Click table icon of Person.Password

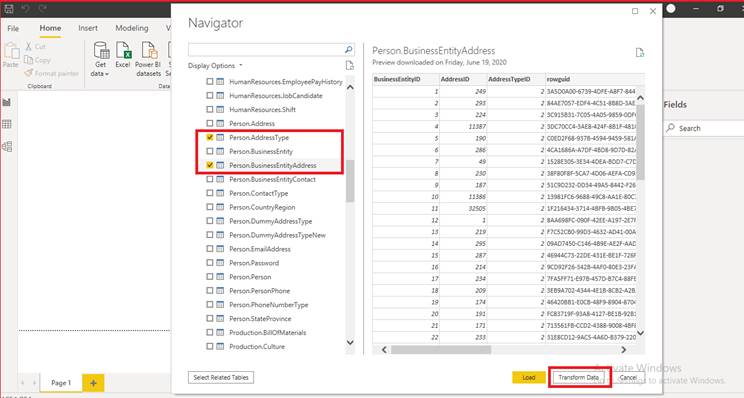[x=220, y=263]
